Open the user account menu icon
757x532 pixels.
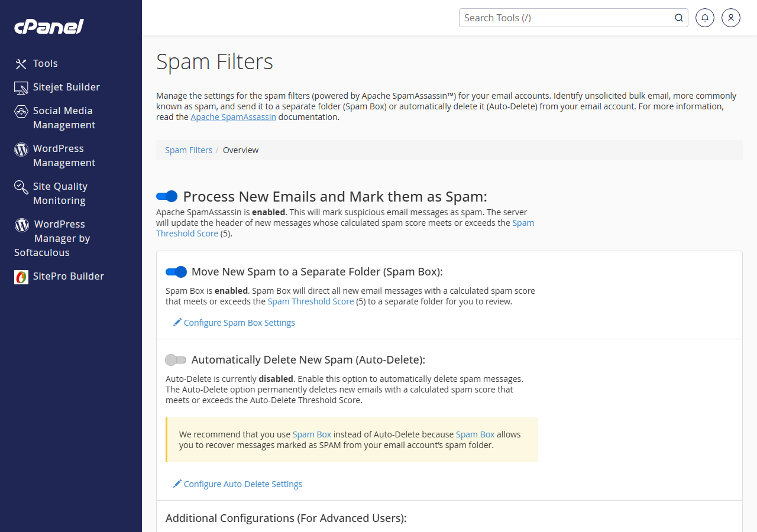[731, 18]
